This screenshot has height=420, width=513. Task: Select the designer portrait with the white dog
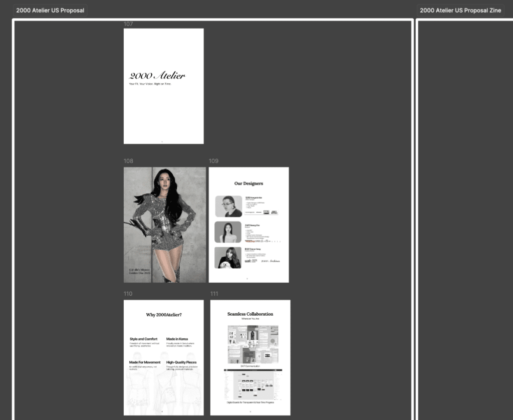pos(228,258)
